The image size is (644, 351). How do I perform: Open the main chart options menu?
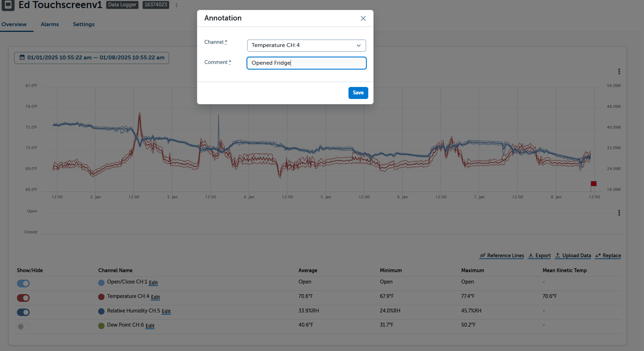tap(619, 71)
